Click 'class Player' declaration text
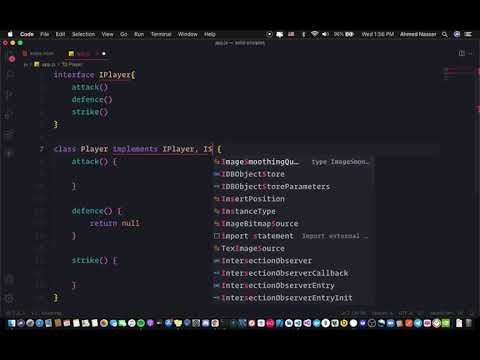Viewport: 480px width, 360px height. [81, 149]
